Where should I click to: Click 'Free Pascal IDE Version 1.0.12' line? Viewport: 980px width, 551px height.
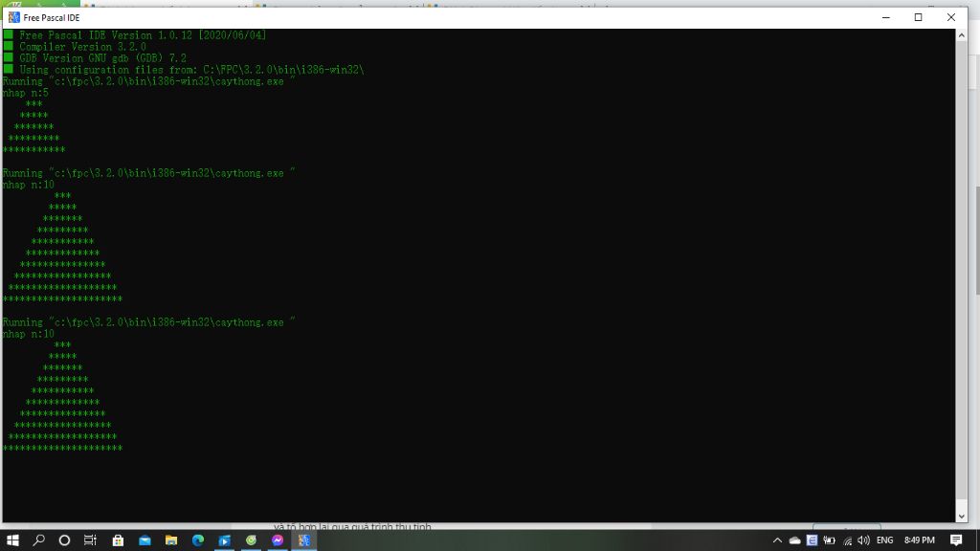143,35
